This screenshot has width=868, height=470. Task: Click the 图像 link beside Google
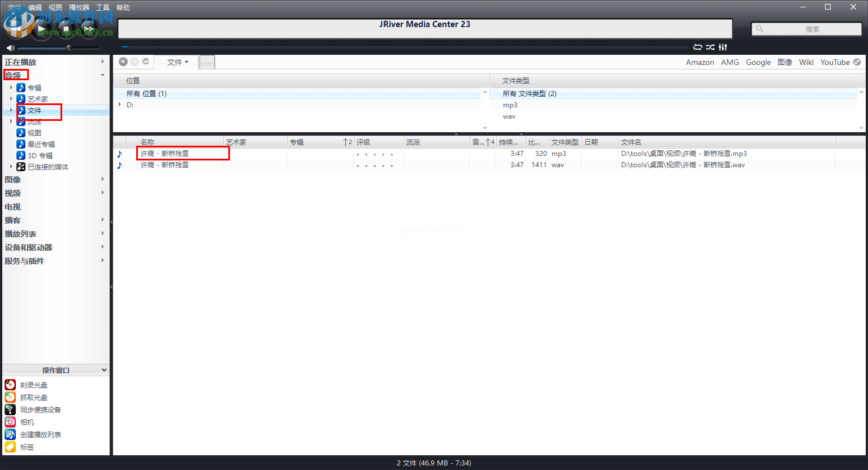point(785,62)
